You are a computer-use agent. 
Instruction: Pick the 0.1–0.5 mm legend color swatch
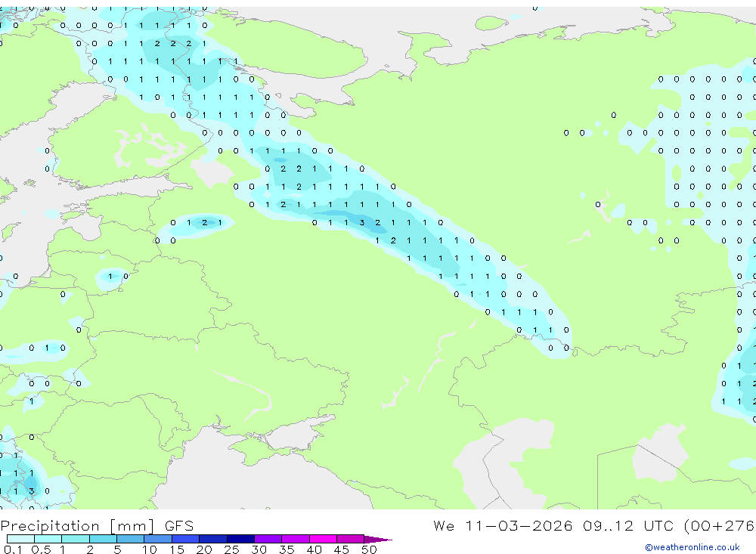pos(20,539)
